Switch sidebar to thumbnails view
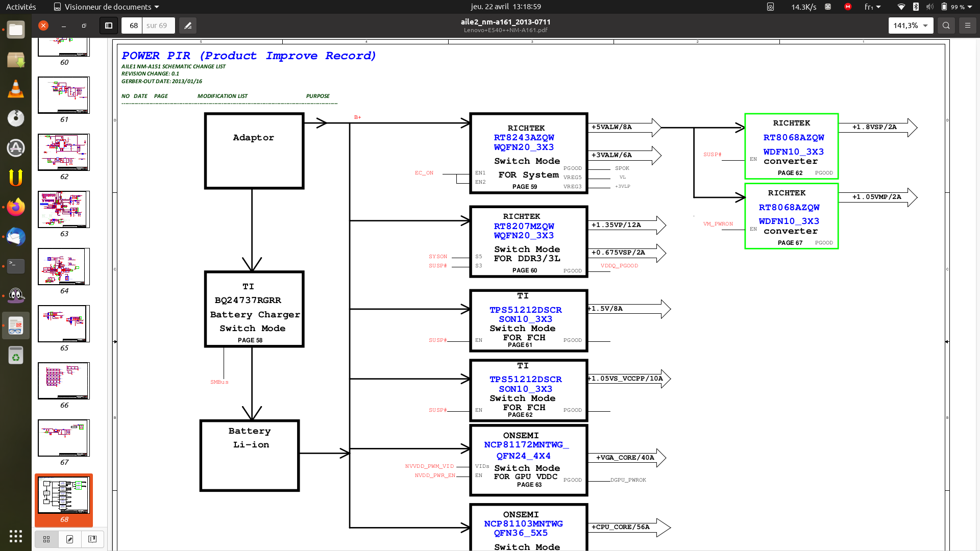980x551 pixels. click(x=46, y=539)
